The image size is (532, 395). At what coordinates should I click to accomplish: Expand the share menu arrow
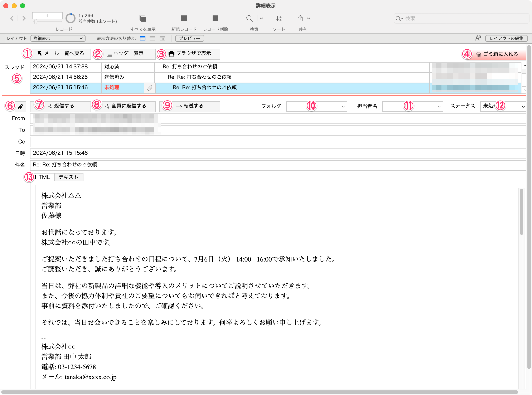coord(309,18)
